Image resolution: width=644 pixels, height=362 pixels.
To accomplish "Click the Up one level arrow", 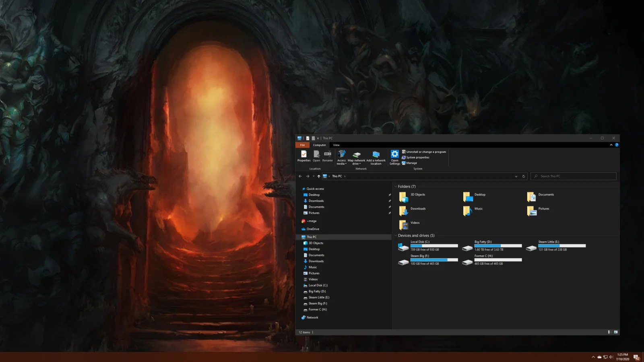I will click(x=319, y=176).
